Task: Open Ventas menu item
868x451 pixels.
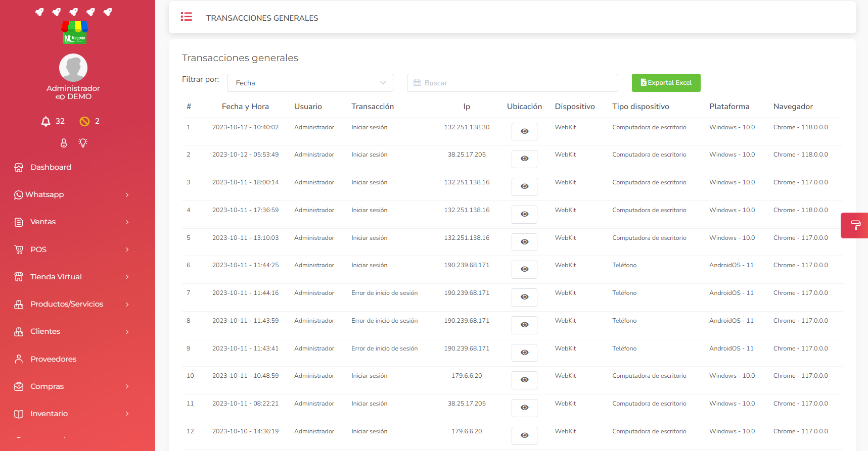Action: click(43, 222)
